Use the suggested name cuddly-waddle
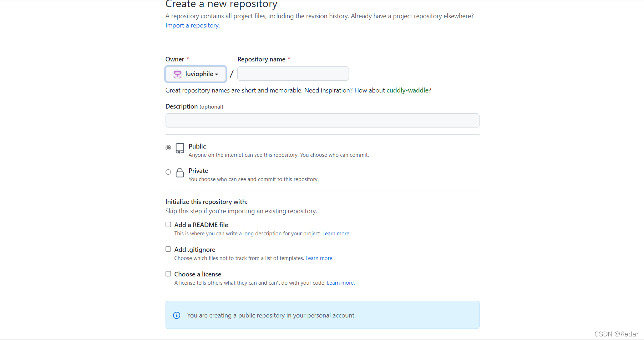The image size is (644, 340). tap(407, 90)
